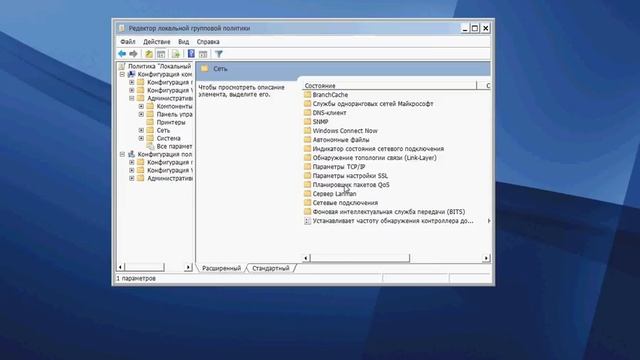The height and width of the screenshot is (360, 640).
Task: Toggle the console tree toolbar icon
Action: 161,54
